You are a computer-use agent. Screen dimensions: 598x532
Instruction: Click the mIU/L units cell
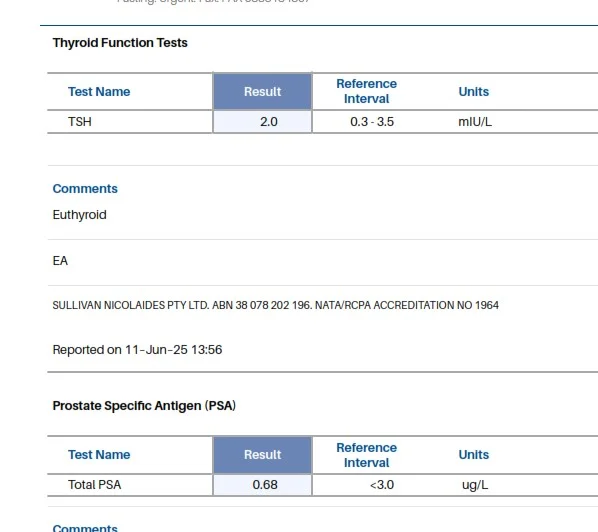point(475,122)
